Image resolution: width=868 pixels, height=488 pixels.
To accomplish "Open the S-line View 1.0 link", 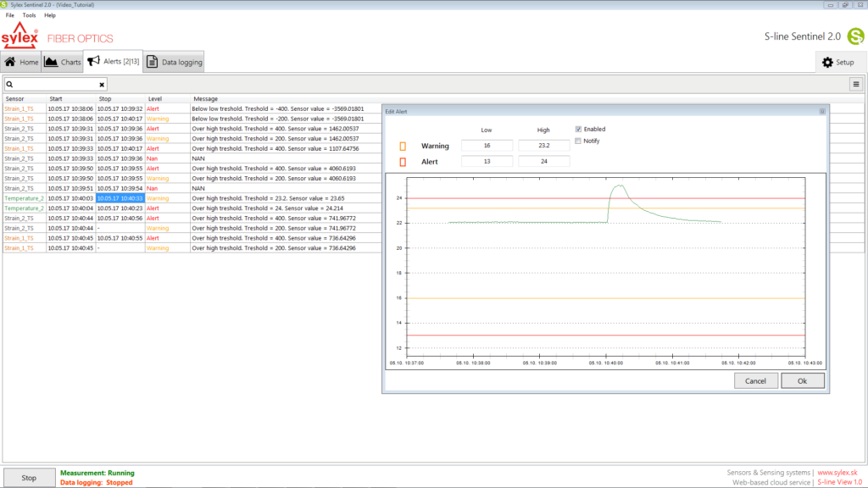I will pyautogui.click(x=839, y=482).
